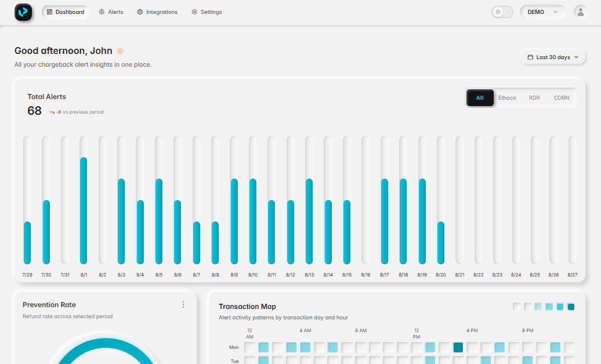Click the app logo in top-left corner
Viewport: 601px width, 364px height.
tap(23, 12)
